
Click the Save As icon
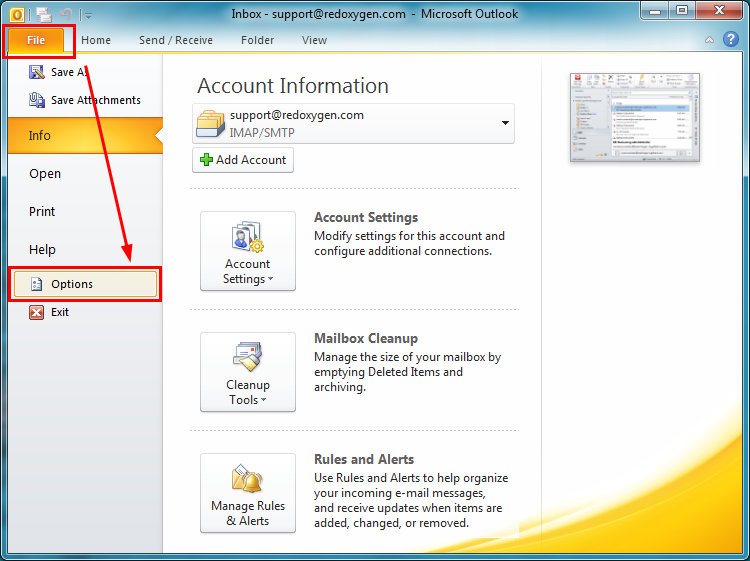pos(36,72)
